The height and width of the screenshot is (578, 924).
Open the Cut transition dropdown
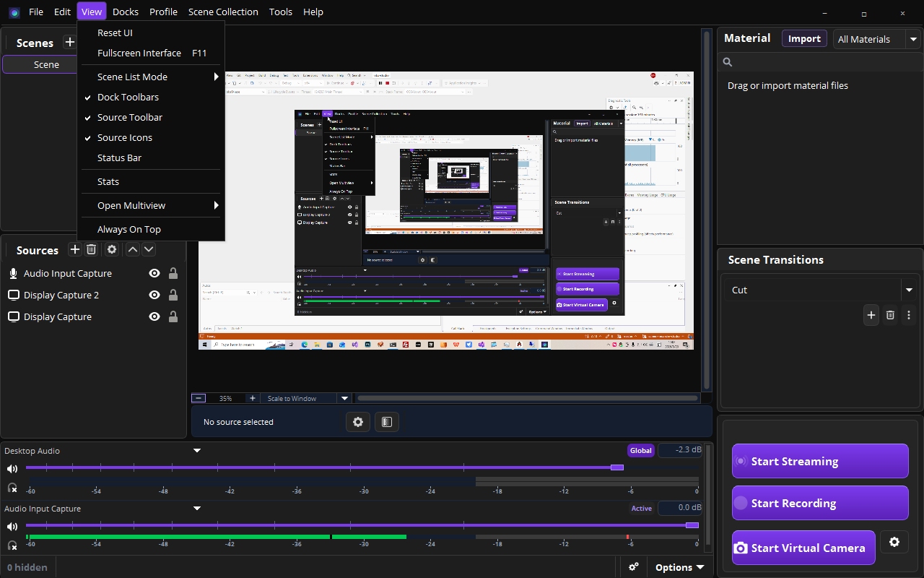909,290
